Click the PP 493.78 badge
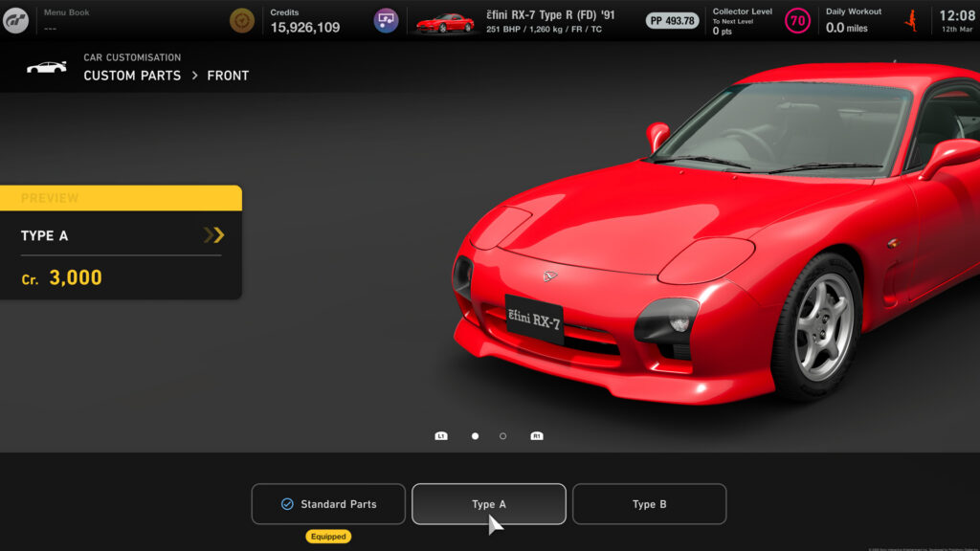Image resolution: width=980 pixels, height=551 pixels. 672,18
